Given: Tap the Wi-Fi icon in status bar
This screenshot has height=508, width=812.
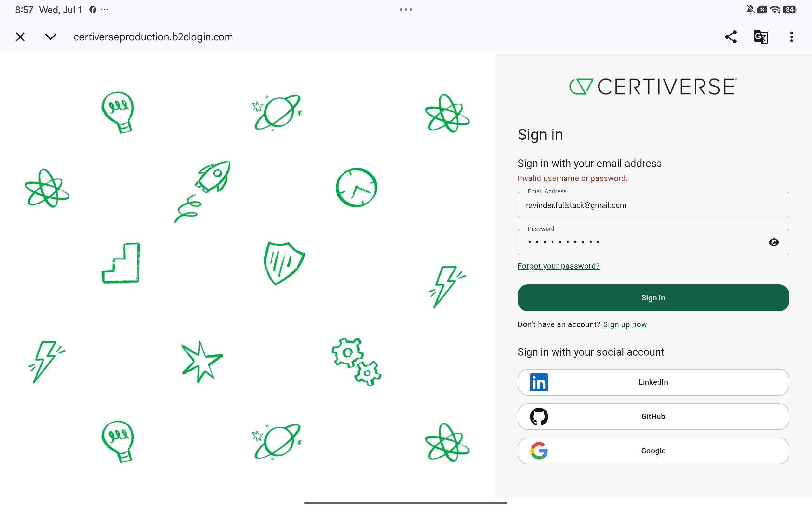Looking at the screenshot, I should (776, 10).
